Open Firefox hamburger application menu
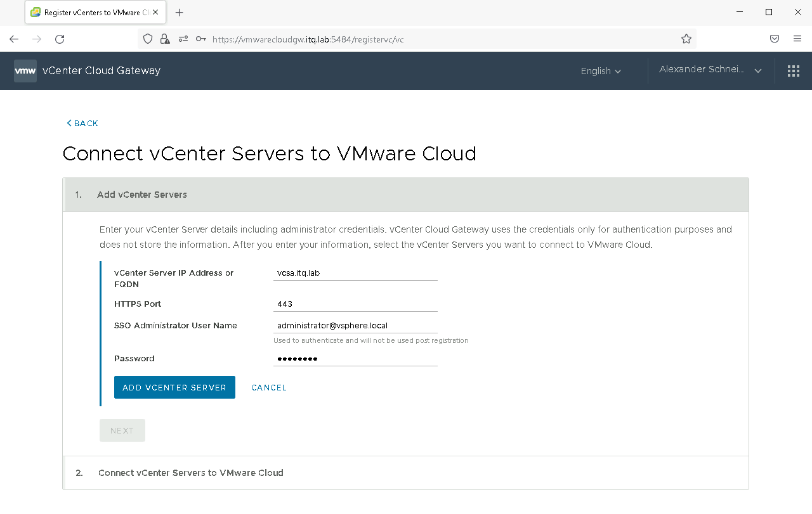812x514 pixels. (x=797, y=39)
